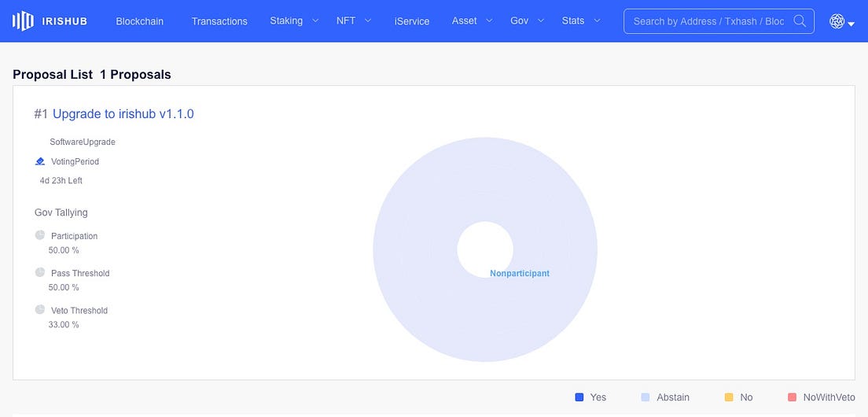Screen dimensions: 868x417
Task: Click the VotingPeriod status text
Action: coord(75,162)
